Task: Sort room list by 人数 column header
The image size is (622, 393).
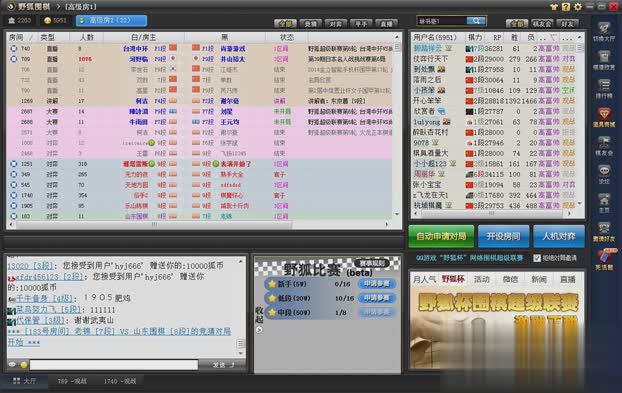Action: [86, 37]
